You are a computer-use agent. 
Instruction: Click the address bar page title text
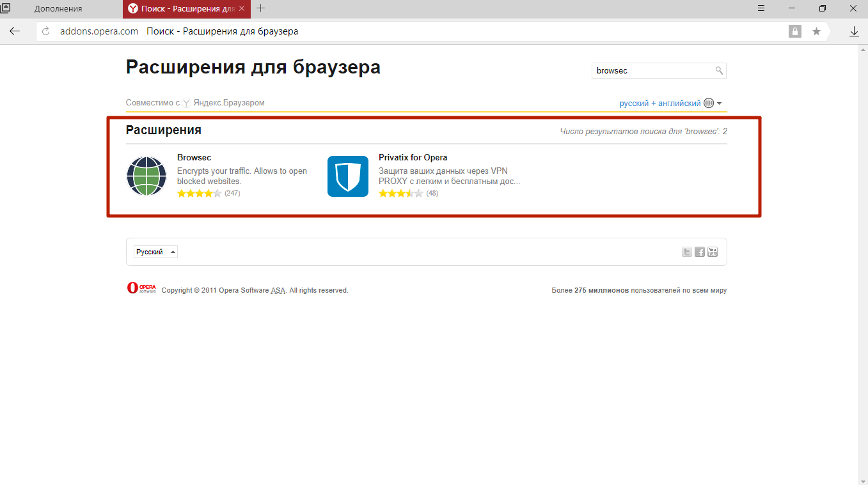point(222,31)
